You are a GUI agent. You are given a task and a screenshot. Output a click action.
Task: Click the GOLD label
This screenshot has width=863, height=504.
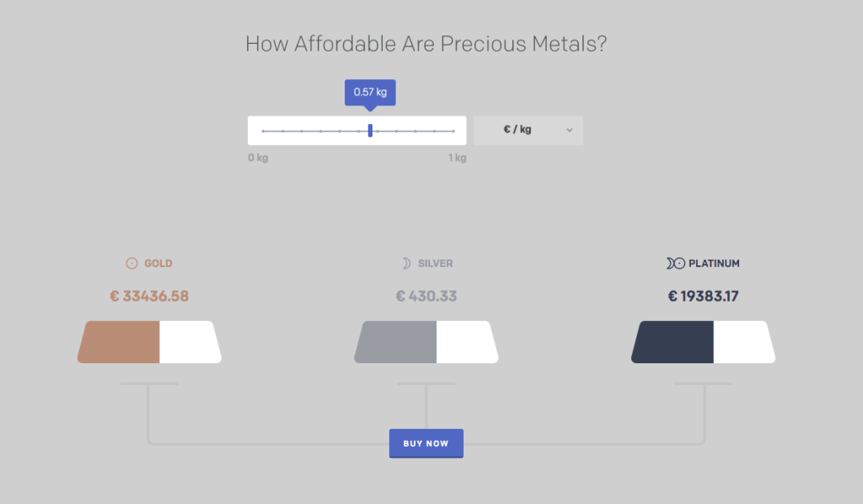click(x=158, y=264)
